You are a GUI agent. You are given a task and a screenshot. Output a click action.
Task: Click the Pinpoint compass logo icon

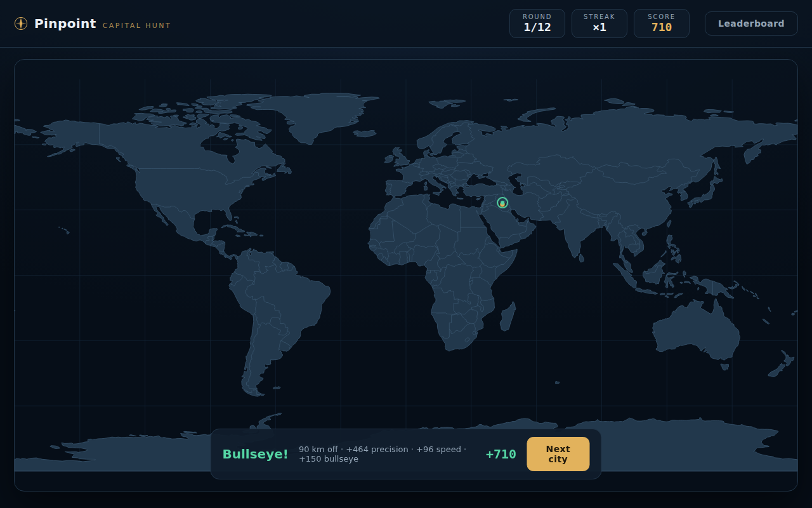pyautogui.click(x=21, y=23)
